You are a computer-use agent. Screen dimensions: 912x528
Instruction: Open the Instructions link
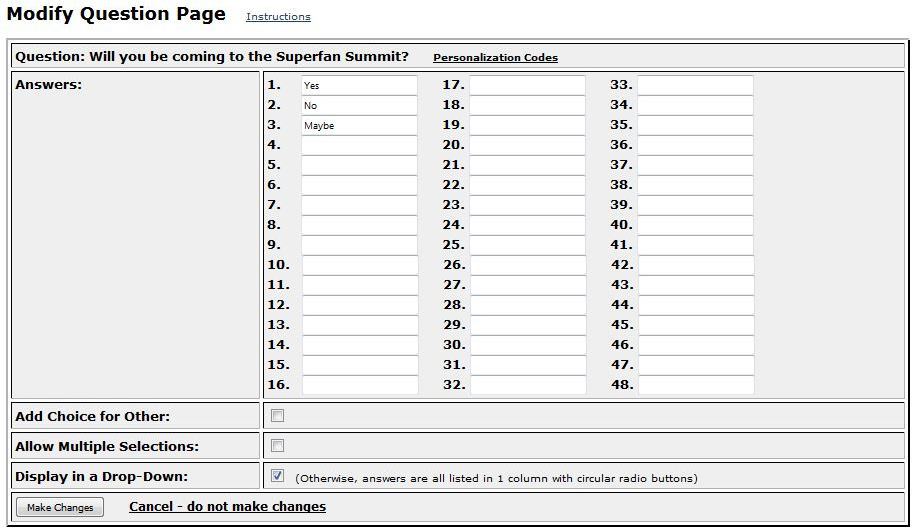278,16
